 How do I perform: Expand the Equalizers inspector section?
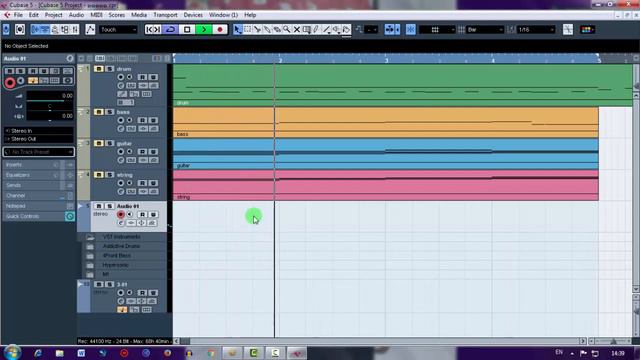click(x=38, y=175)
